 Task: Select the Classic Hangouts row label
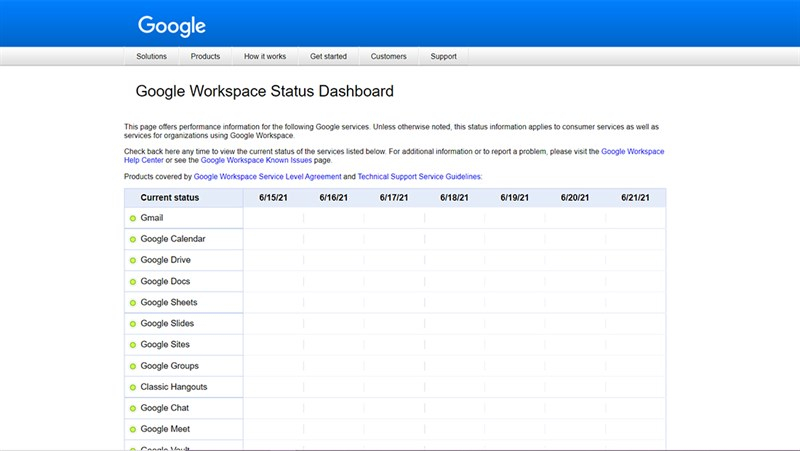point(173,387)
